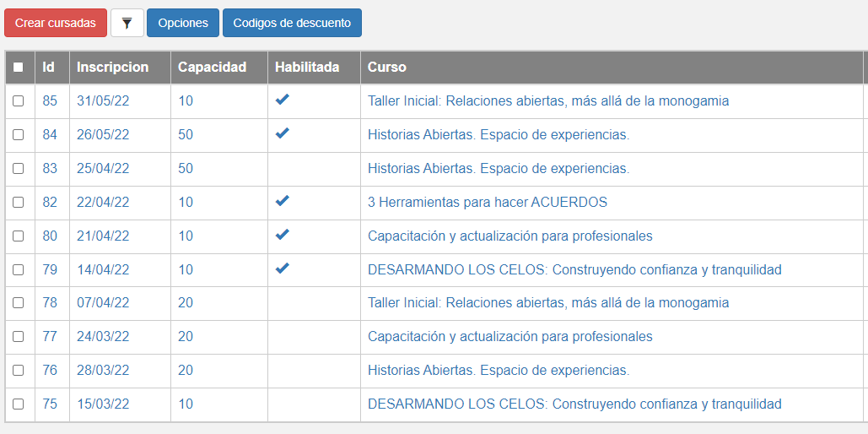Sort table by Inscripcion column header

coord(112,68)
